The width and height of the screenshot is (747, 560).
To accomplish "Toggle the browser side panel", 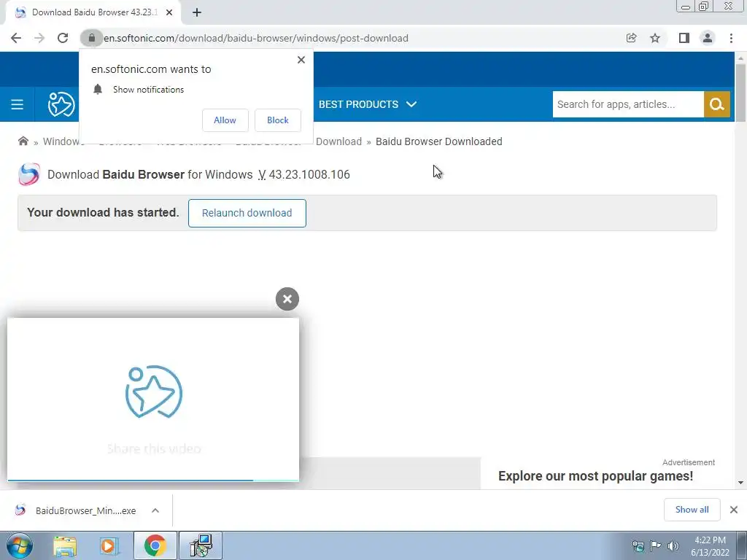I will [684, 38].
